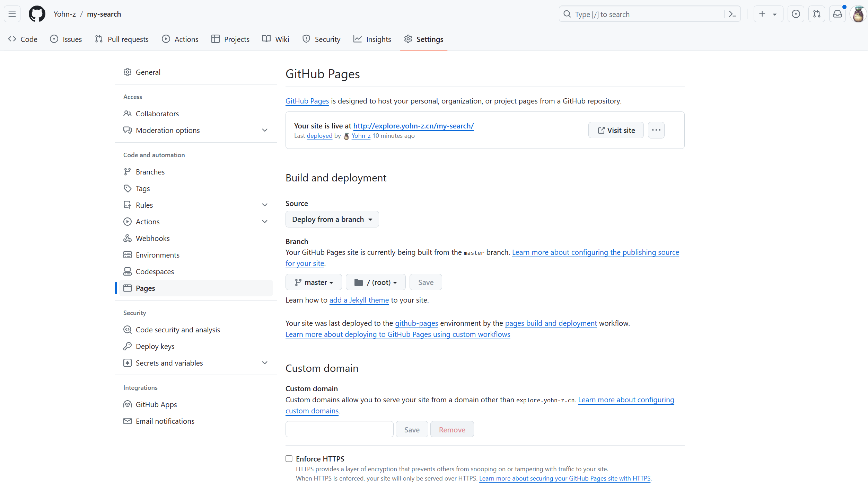The width and height of the screenshot is (868, 484).
Task: Click the General gear icon in sidebar
Action: pos(128,72)
